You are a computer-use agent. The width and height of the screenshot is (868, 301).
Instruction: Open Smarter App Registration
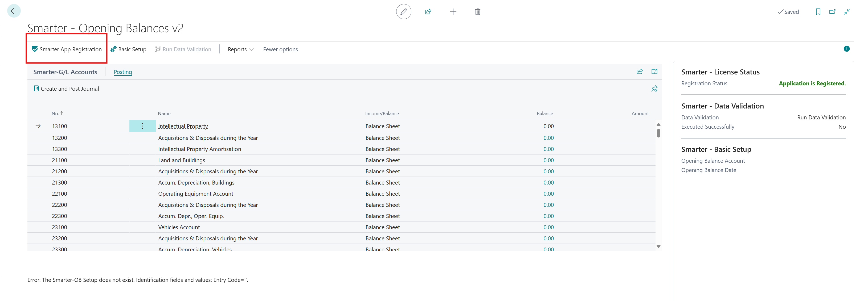pos(66,49)
